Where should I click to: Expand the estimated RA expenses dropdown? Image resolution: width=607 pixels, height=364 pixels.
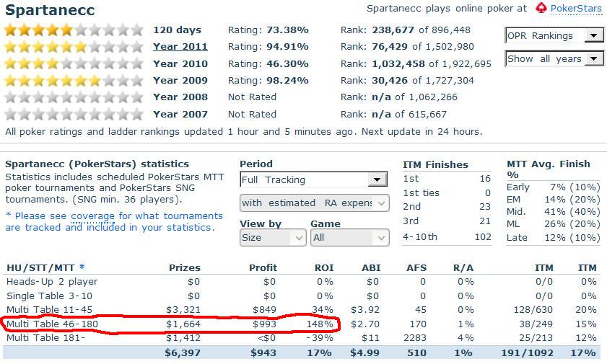314,203
